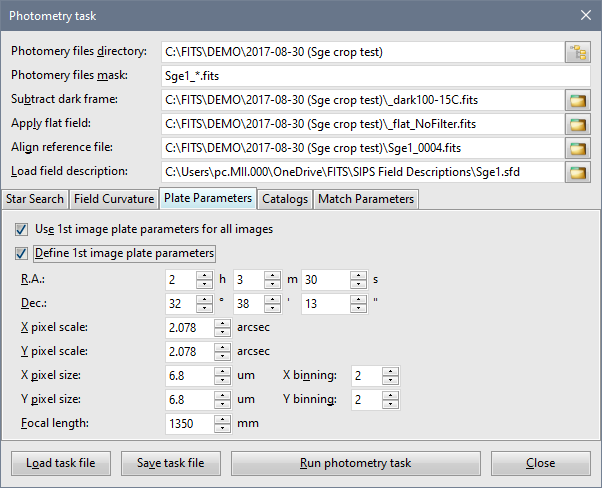Viewport: 602px width, 488px height.
Task: Click the Close button
Action: pos(541,463)
